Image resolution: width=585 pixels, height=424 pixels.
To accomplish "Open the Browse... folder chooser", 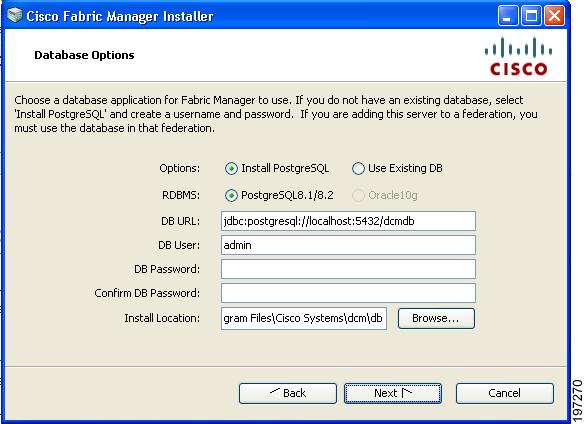I will coord(436,318).
